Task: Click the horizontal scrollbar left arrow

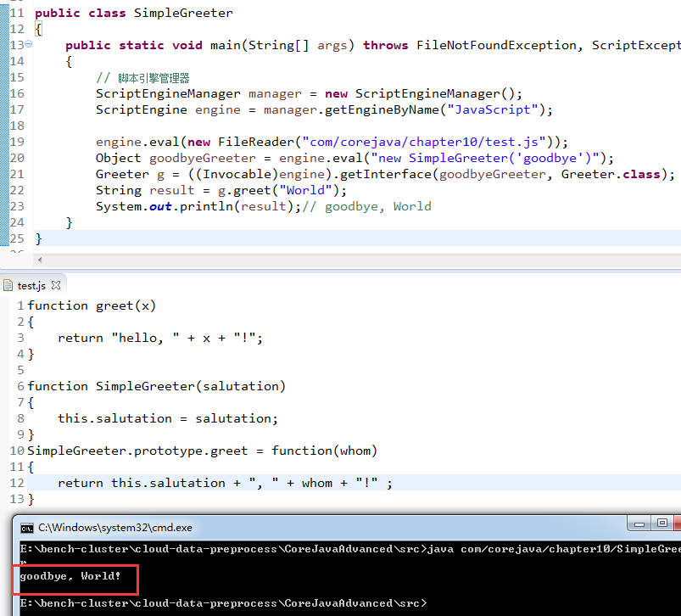Action: click(x=40, y=260)
